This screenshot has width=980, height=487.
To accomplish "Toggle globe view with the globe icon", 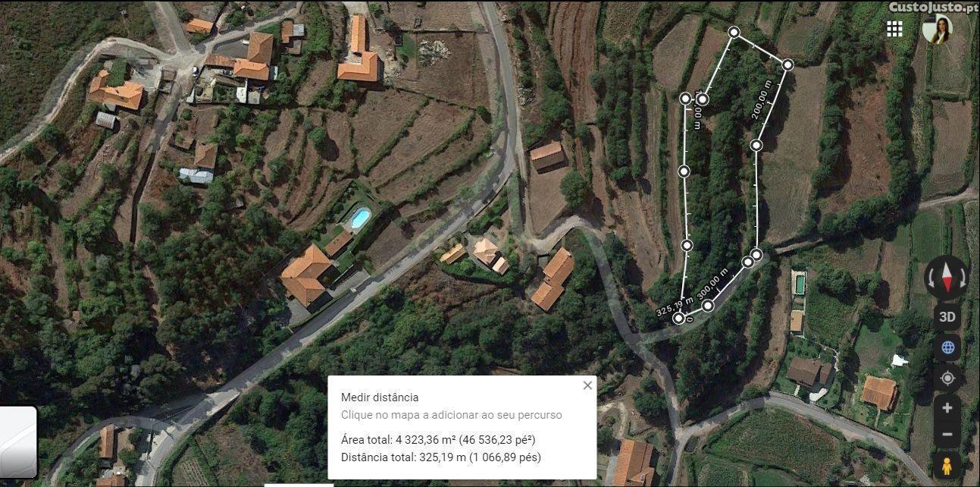I will pos(947,347).
